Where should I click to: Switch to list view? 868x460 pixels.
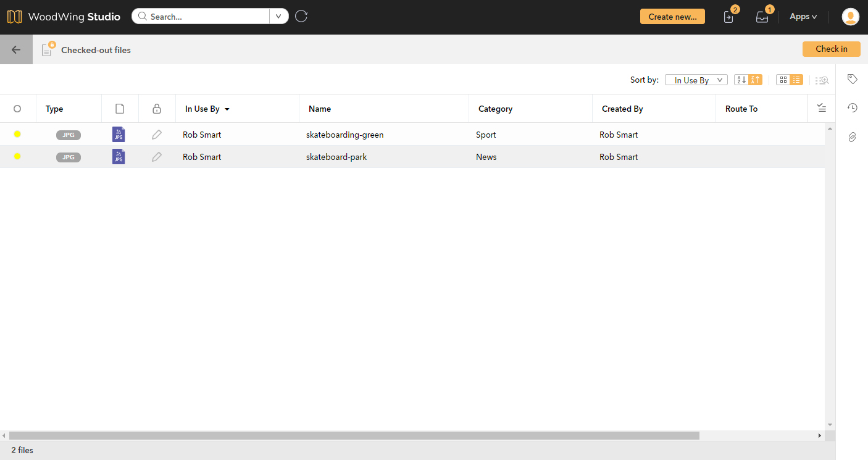(x=796, y=80)
